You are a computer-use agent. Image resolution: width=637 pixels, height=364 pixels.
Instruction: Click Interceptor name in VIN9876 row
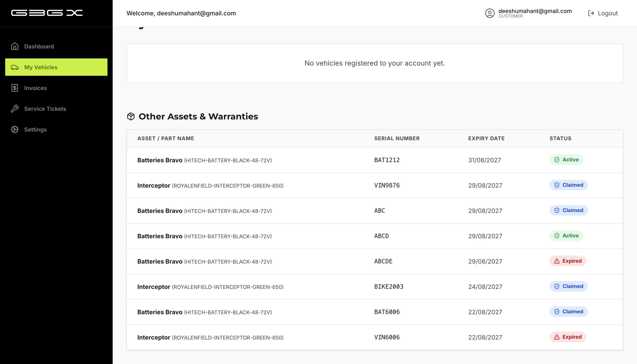pos(154,185)
